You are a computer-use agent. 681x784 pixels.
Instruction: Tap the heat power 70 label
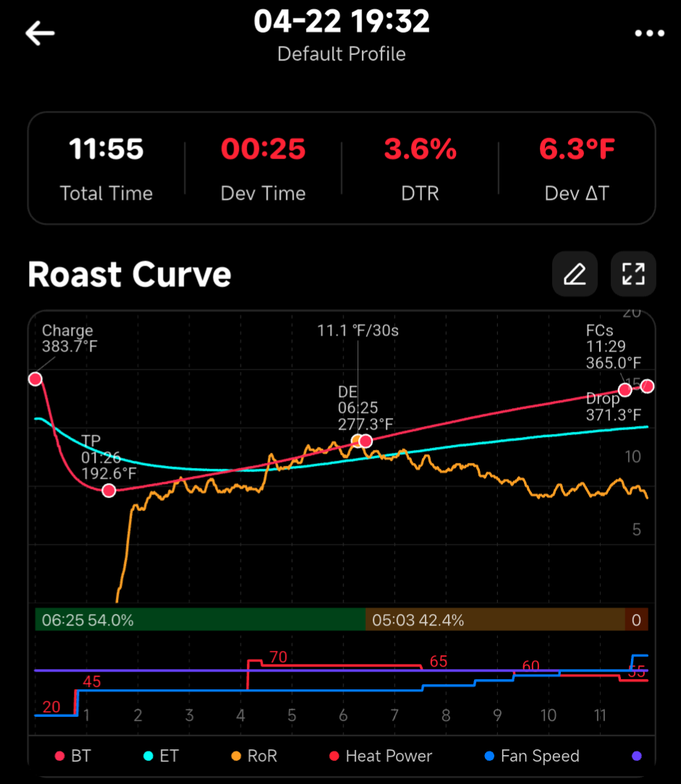278,657
